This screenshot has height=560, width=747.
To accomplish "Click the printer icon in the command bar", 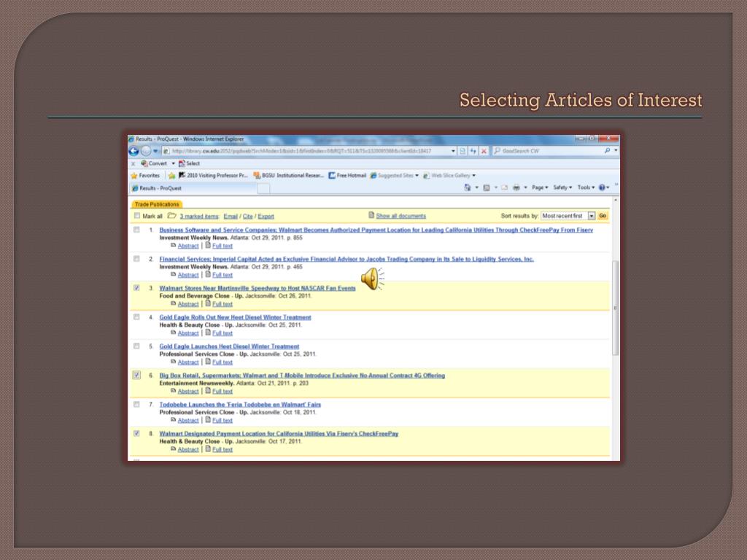I will (x=516, y=187).
